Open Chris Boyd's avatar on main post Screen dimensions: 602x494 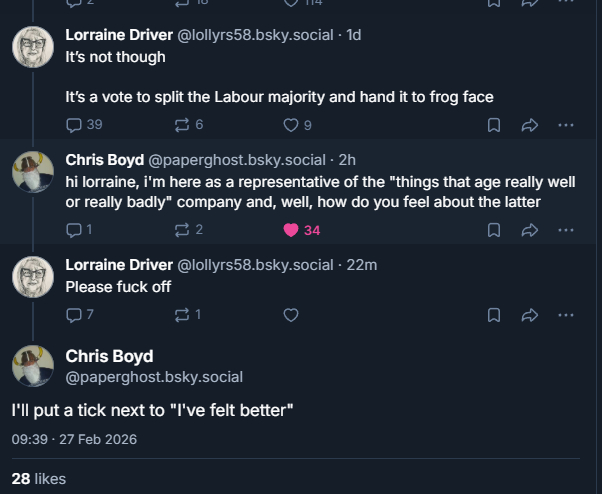coord(32,365)
